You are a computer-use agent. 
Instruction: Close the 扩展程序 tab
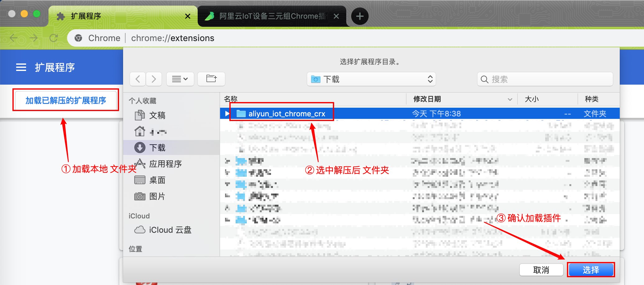188,16
